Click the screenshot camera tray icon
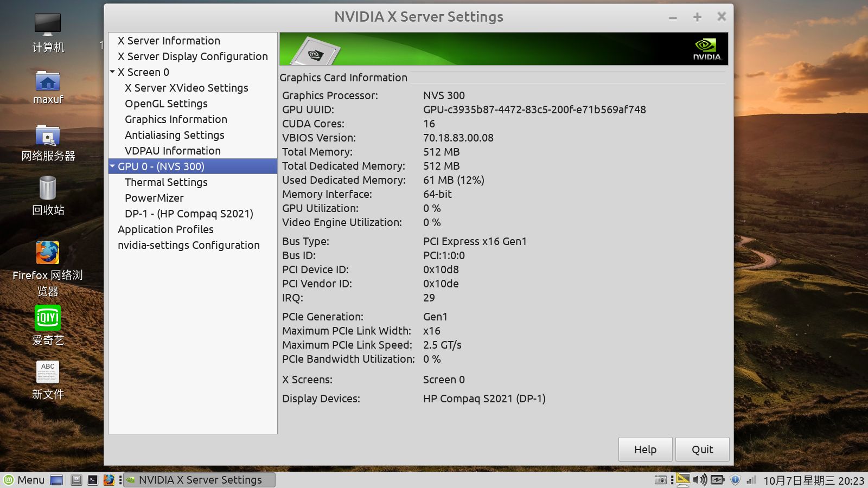 pos(660,480)
